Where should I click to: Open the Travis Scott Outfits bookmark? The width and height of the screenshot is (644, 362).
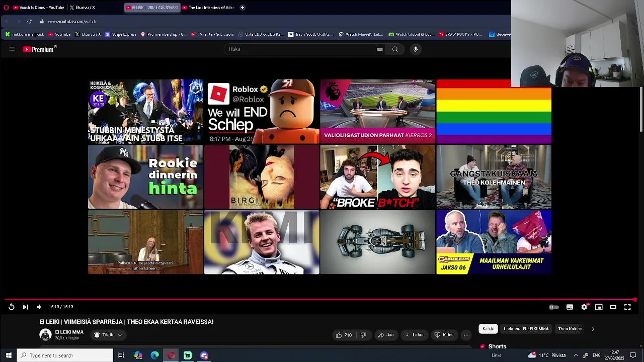pos(310,34)
